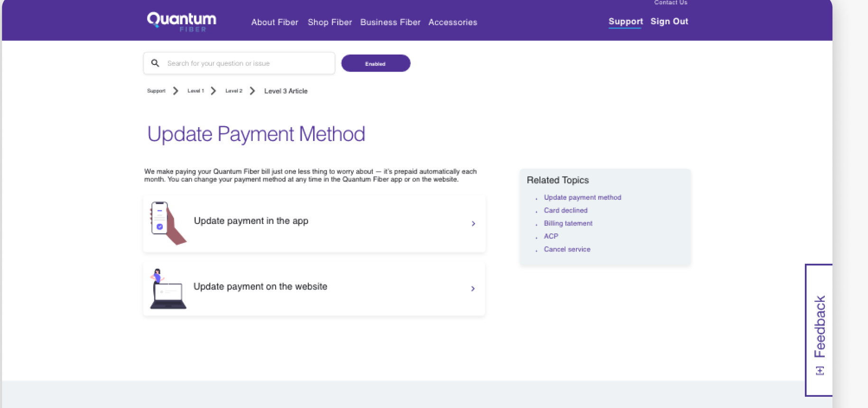Open Billing tatement related topic
This screenshot has width=868, height=408.
[x=568, y=223]
